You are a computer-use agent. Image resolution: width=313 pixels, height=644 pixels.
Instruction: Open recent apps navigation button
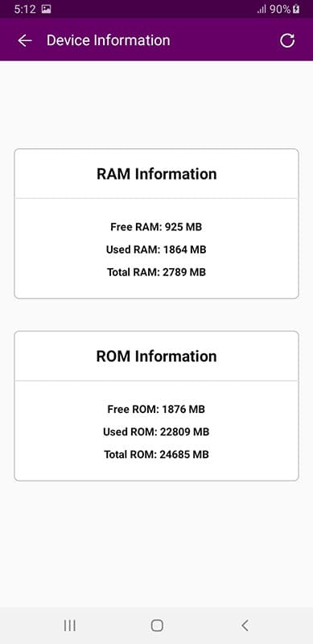click(70, 625)
